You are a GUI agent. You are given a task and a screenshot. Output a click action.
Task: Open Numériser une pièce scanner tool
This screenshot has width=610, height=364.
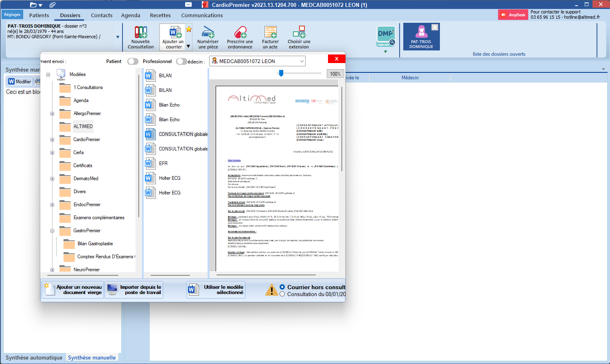click(208, 33)
